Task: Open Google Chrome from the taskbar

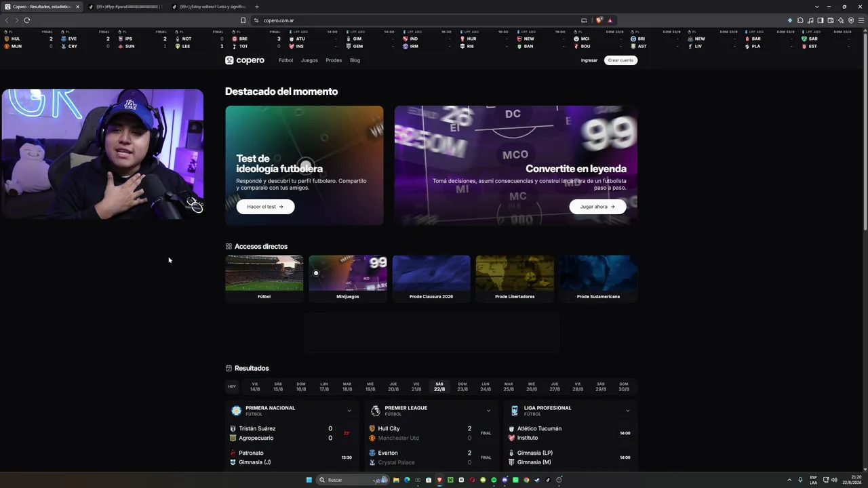Action: point(526,480)
